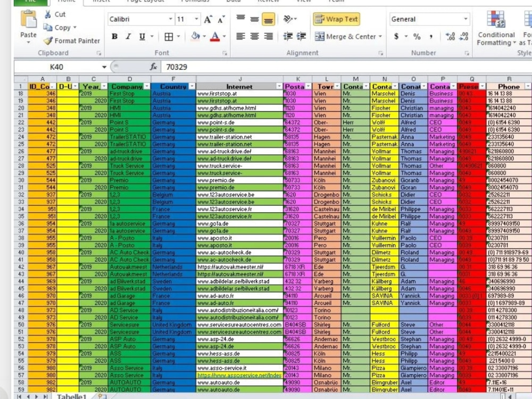The width and height of the screenshot is (532, 399).
Task: Click the Insert Function fx icon
Action: click(x=153, y=67)
